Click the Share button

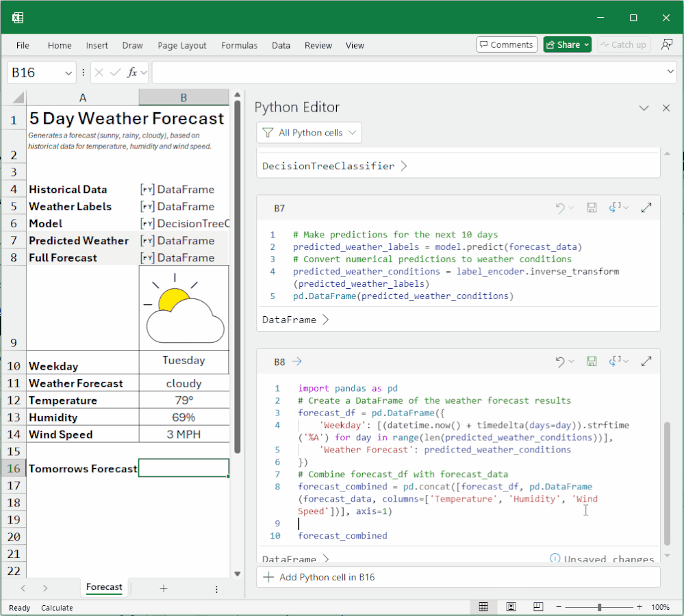[x=567, y=44]
